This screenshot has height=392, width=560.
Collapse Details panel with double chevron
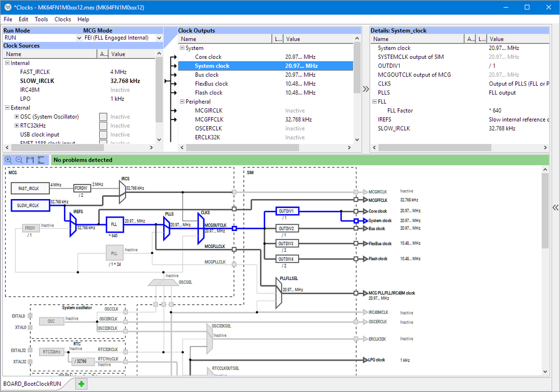(x=365, y=89)
